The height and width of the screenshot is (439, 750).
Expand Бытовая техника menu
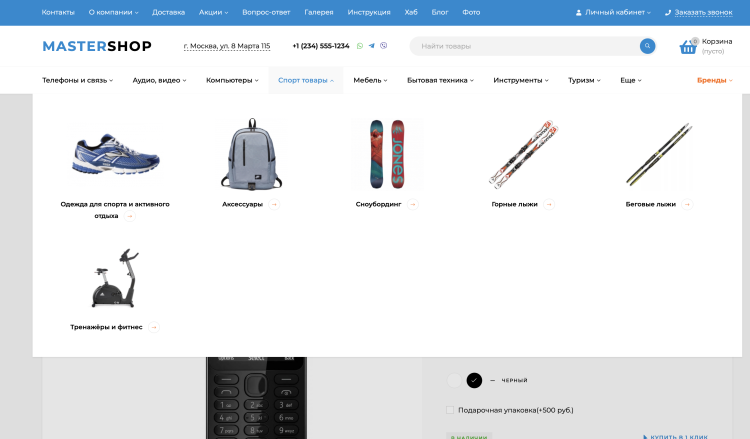pyautogui.click(x=440, y=80)
